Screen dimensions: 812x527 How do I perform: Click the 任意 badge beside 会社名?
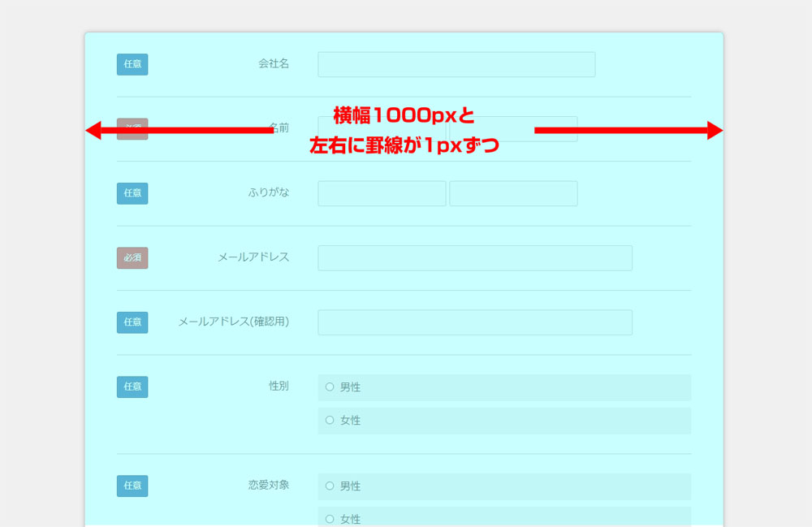coord(132,64)
